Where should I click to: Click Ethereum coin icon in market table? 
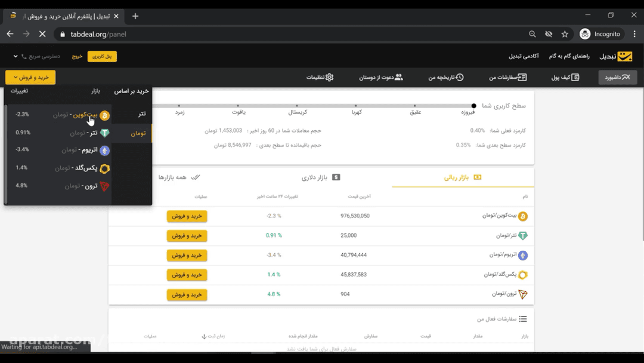coord(522,256)
